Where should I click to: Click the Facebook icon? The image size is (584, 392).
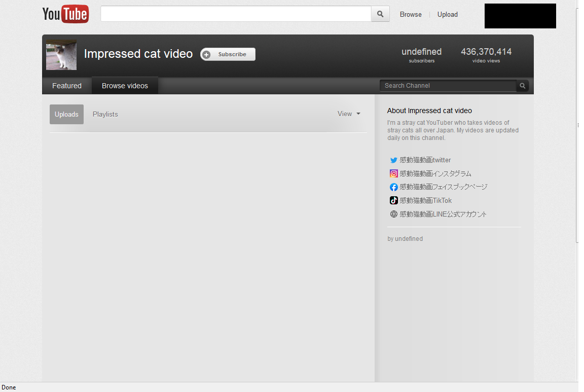click(394, 187)
